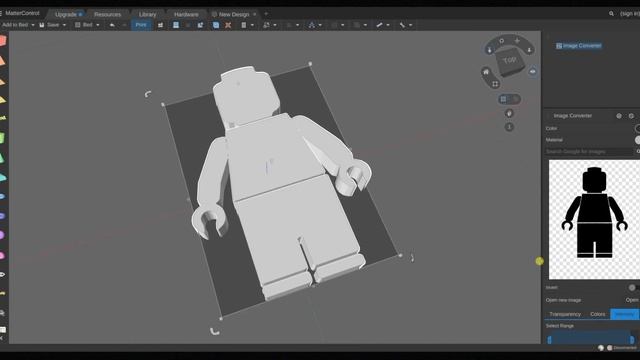Click the round render-style icon below the grid toggle

[509, 113]
